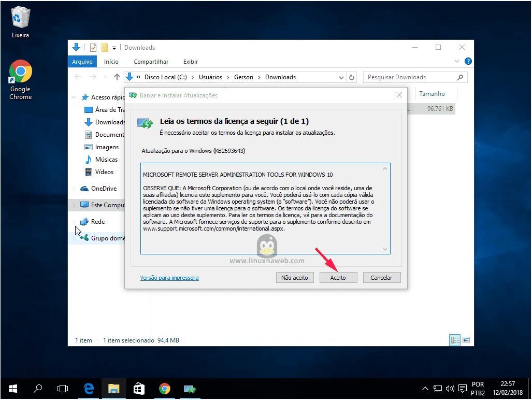Refresh the Downloads folder view
The width and height of the screenshot is (532, 400).
point(352,76)
